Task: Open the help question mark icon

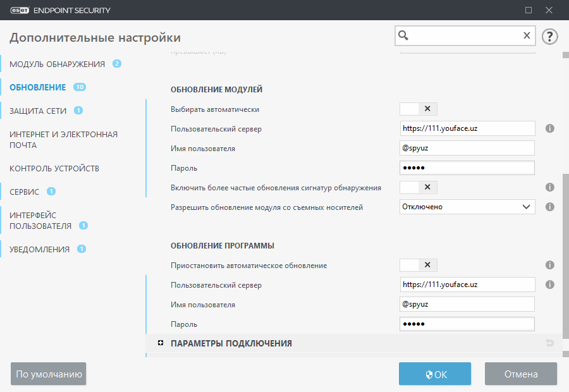Action: tap(550, 36)
